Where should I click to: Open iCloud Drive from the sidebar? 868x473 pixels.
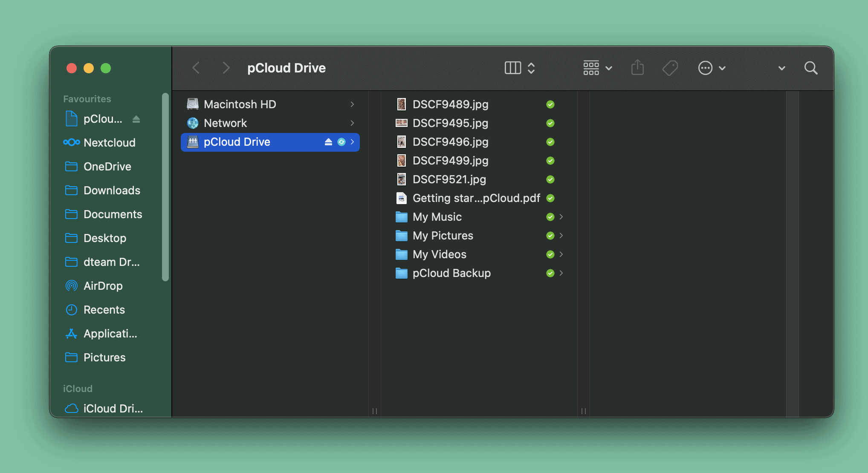[x=108, y=408]
